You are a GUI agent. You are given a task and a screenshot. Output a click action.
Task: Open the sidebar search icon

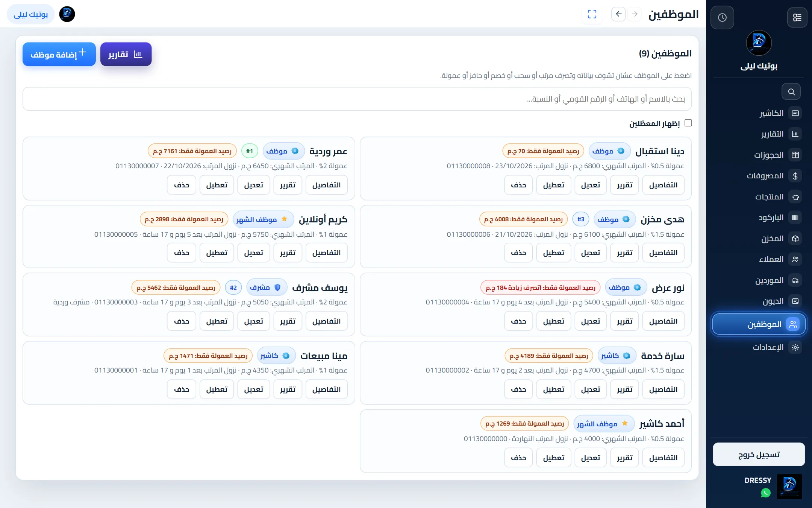pos(791,92)
